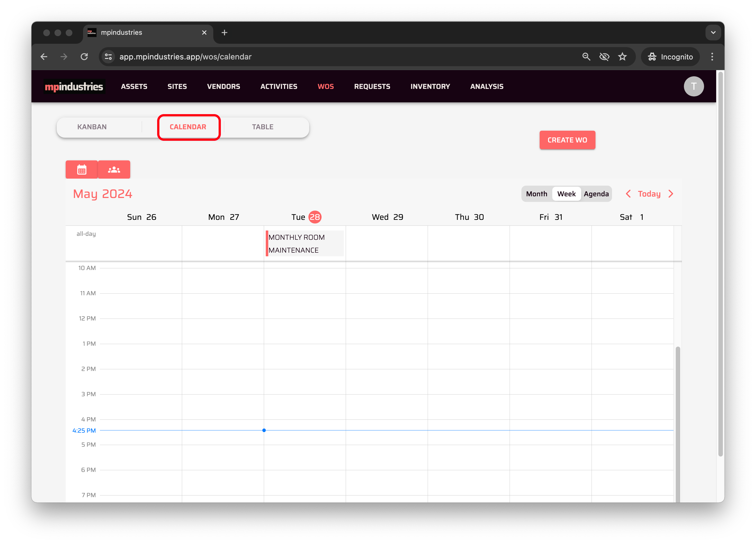Image resolution: width=756 pixels, height=544 pixels.
Task: Open the user avatar T profile
Action: (x=693, y=86)
